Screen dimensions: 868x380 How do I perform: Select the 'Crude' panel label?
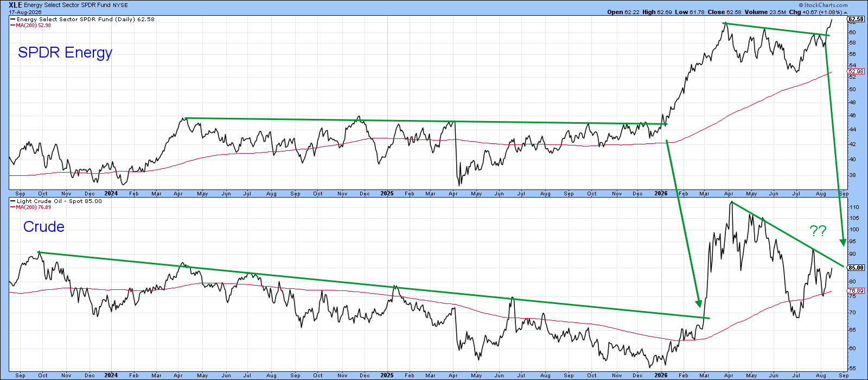pyautogui.click(x=43, y=226)
